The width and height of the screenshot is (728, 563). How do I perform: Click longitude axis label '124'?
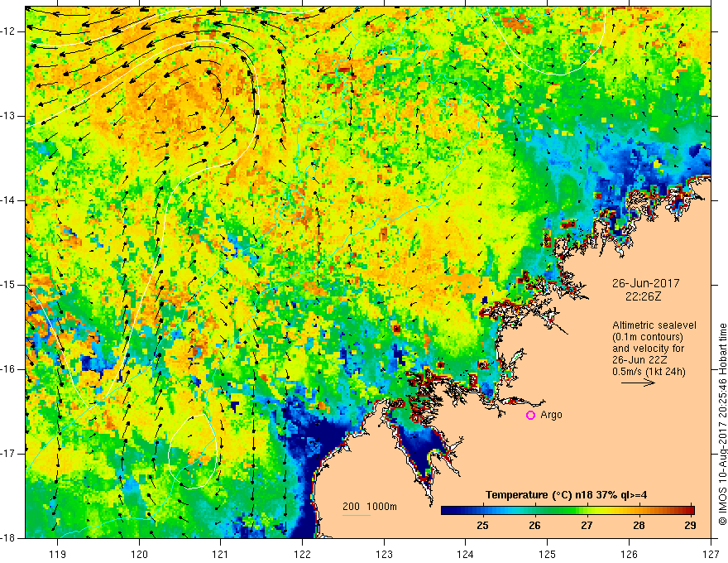(466, 554)
